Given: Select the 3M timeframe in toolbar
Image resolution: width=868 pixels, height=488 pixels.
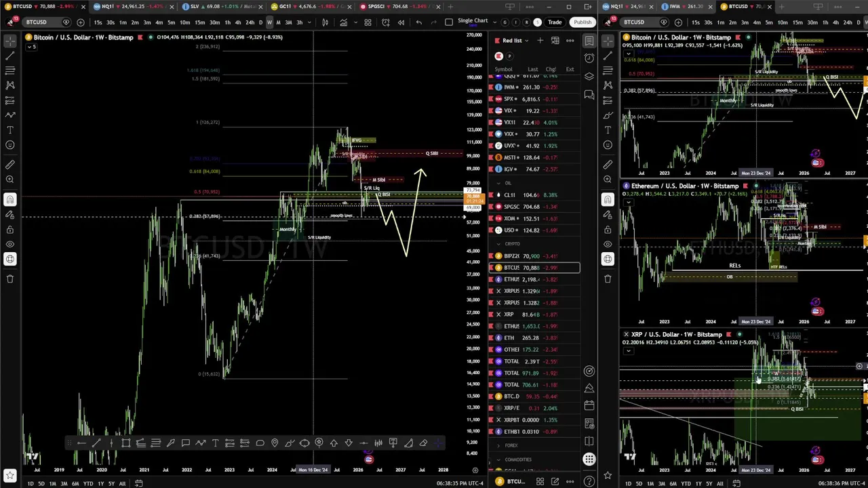Looking at the screenshot, I should [288, 22].
